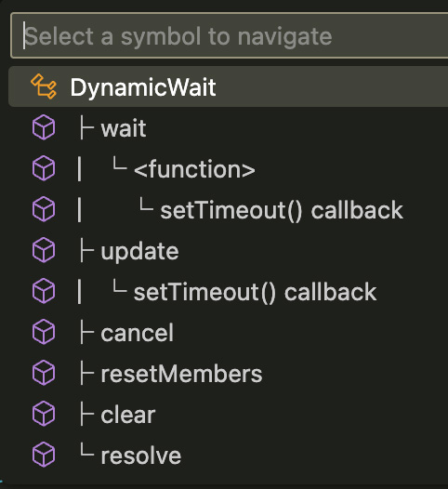Click the cube icon next to resetMembers

(44, 373)
